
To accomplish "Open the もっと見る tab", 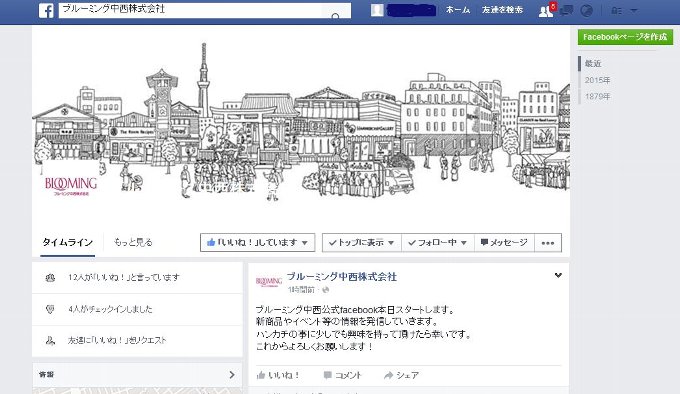I will 133,242.
